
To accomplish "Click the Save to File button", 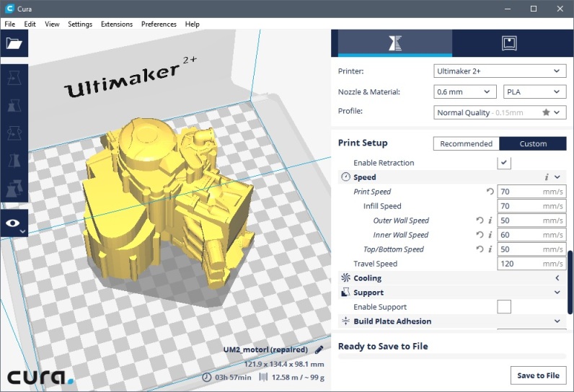I will (537, 375).
